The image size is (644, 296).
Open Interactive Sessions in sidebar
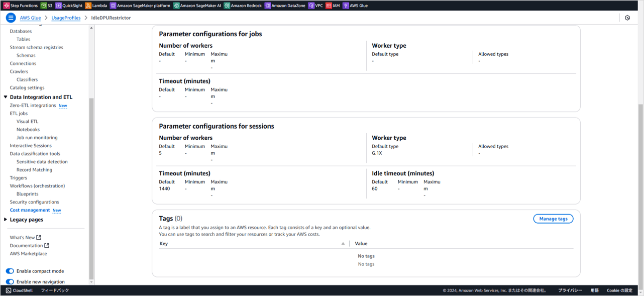pyautogui.click(x=31, y=146)
